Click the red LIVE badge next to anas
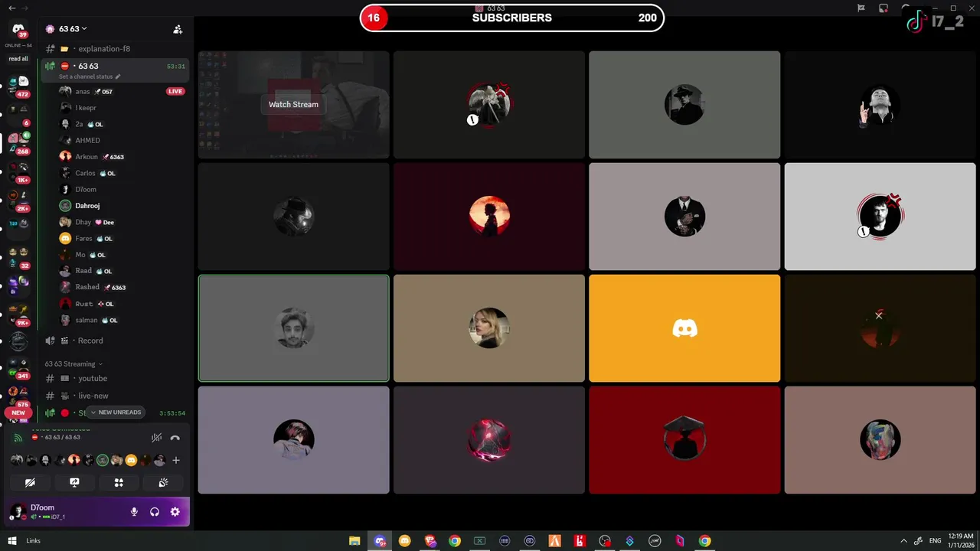980x551 pixels. click(175, 92)
